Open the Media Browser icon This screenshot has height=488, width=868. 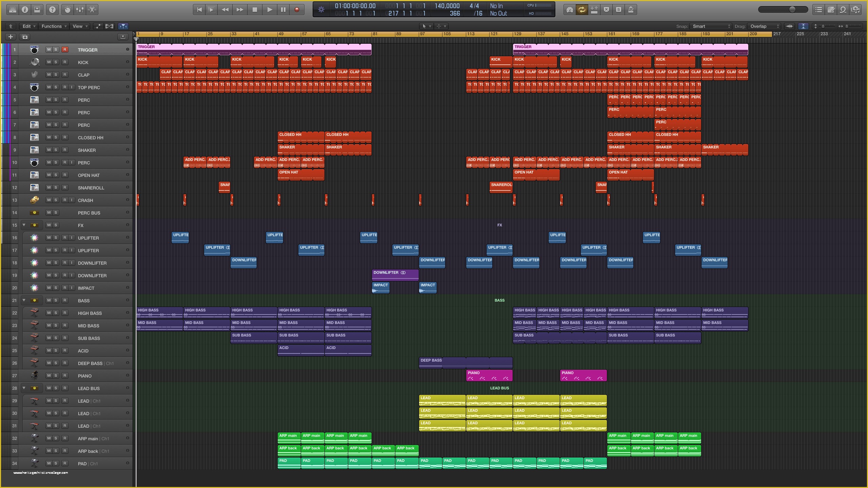pyautogui.click(x=855, y=10)
